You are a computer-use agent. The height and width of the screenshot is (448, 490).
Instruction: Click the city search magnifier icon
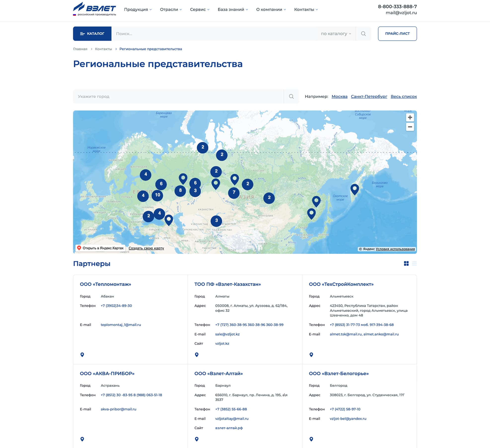(291, 96)
